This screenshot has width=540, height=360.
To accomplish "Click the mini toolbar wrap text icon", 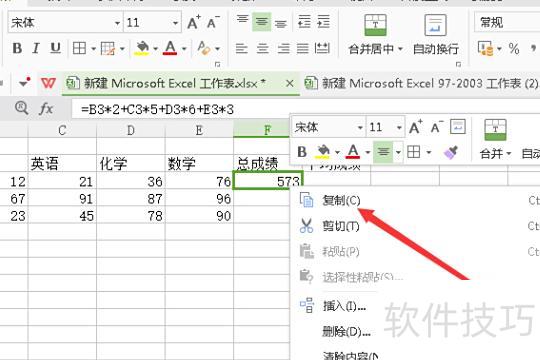I will [x=458, y=127].
